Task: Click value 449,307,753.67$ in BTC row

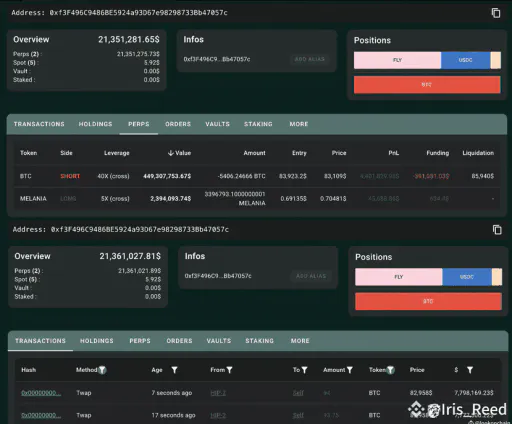Action: click(x=167, y=176)
